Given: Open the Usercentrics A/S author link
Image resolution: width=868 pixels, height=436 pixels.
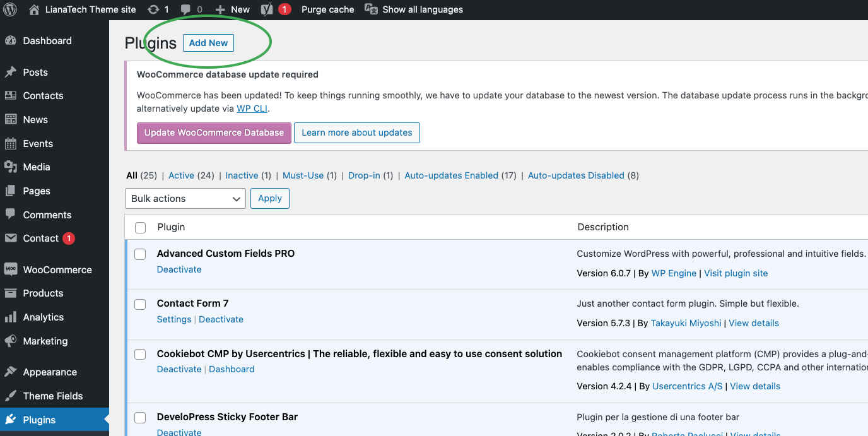Looking at the screenshot, I should pos(688,386).
